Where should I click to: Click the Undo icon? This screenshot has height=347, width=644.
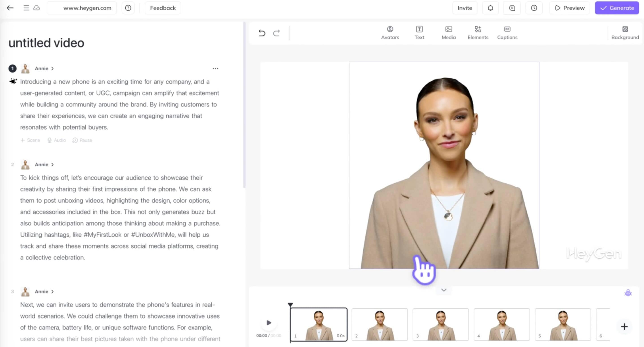262,33
